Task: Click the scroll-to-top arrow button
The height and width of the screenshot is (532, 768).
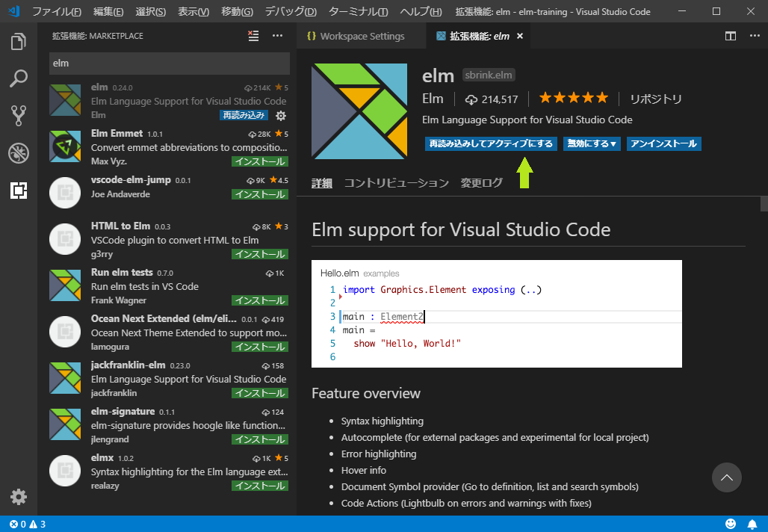Action: click(726, 477)
